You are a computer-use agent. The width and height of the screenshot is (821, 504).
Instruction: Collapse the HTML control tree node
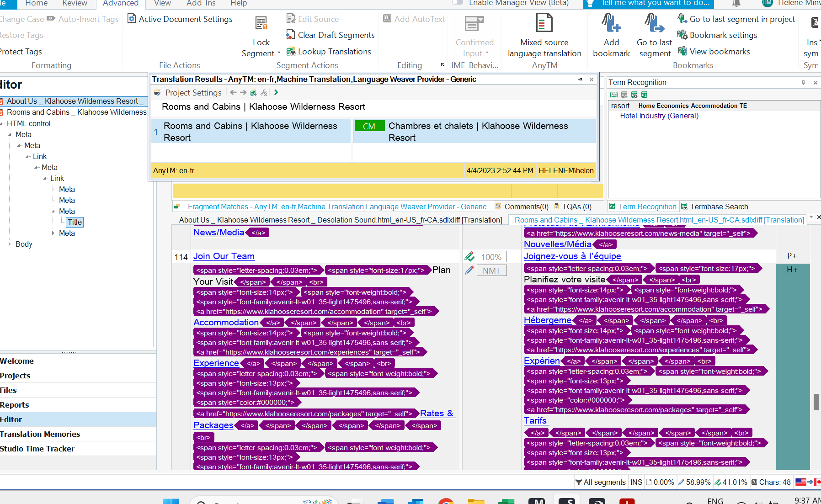coord(1,123)
